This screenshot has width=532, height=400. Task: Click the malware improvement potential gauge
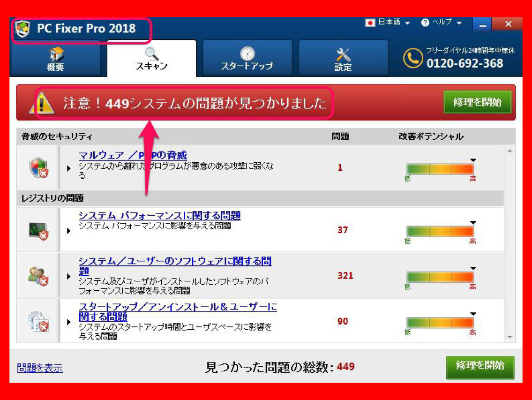(440, 169)
